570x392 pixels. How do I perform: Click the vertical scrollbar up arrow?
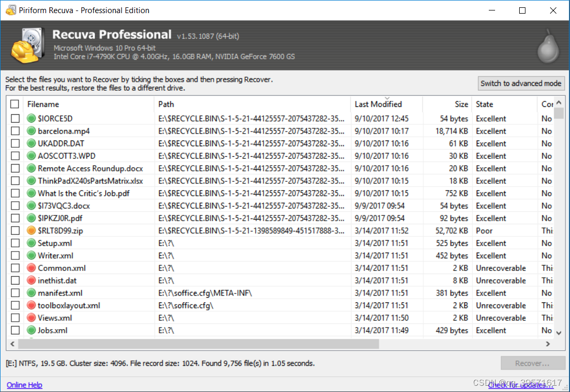(559, 103)
